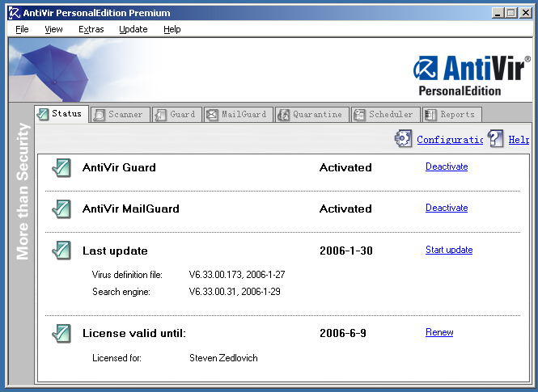Click the Start update link

pyautogui.click(x=449, y=250)
